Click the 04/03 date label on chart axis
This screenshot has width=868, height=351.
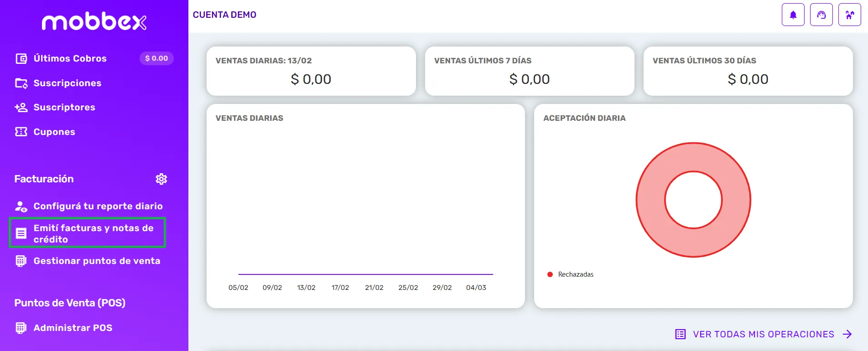[476, 288]
